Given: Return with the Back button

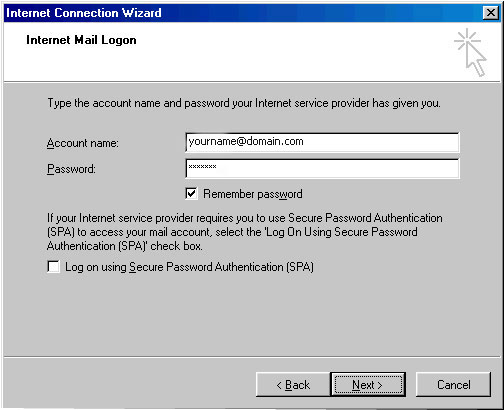Looking at the screenshot, I should (293, 385).
